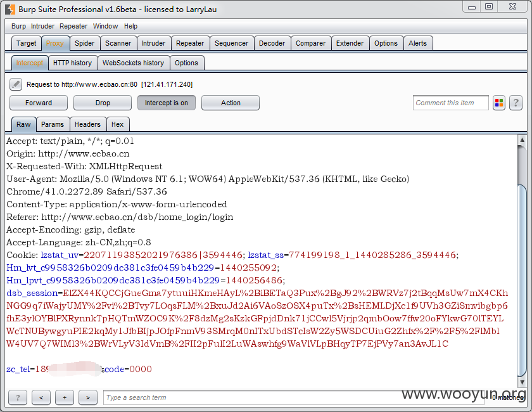
Task: Click the lzstat_uv cookie name
Action: 60,255
